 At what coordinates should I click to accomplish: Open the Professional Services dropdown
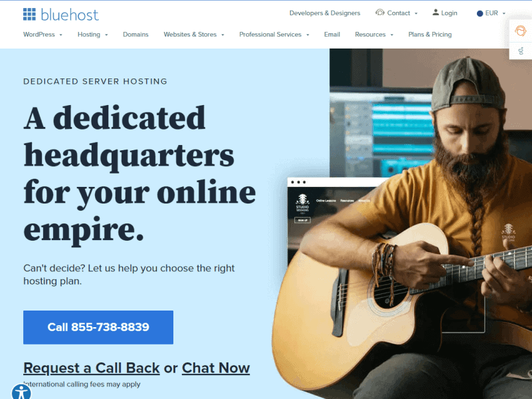click(x=274, y=35)
